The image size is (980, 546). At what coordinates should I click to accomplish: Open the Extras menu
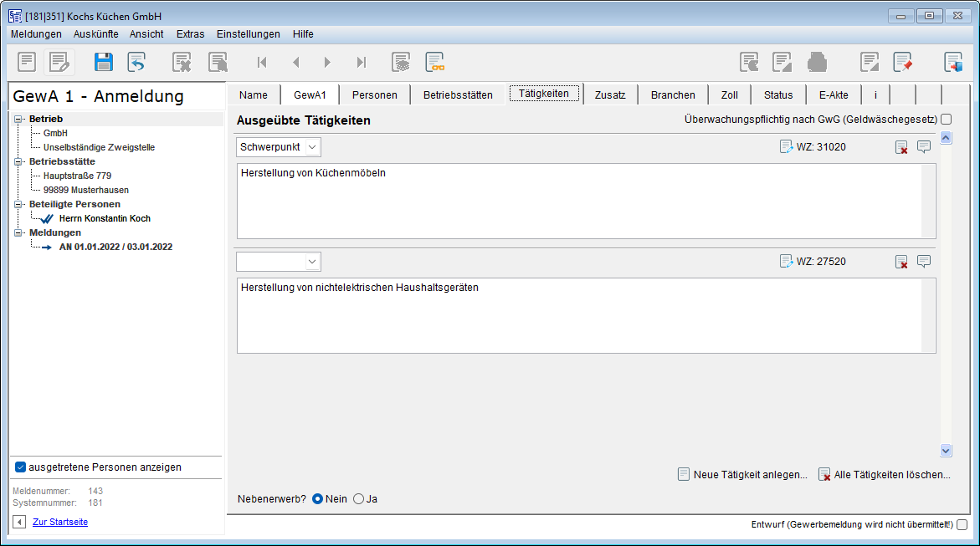(190, 34)
